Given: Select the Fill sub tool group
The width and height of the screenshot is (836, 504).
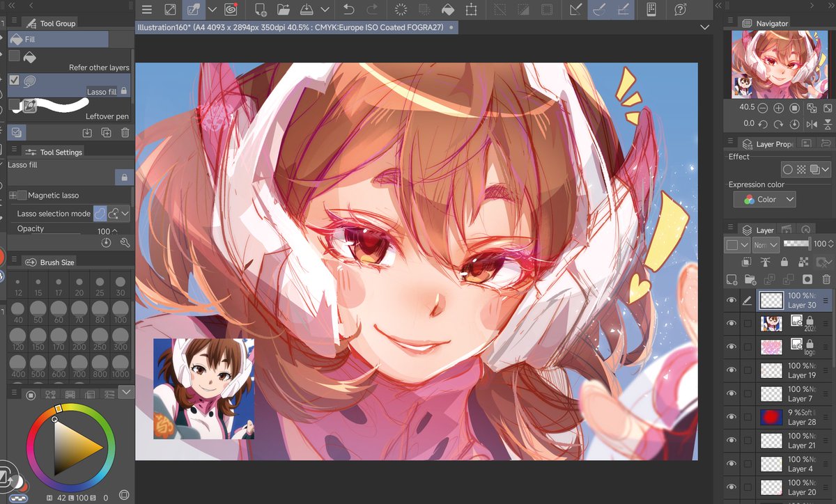Looking at the screenshot, I should (59, 40).
